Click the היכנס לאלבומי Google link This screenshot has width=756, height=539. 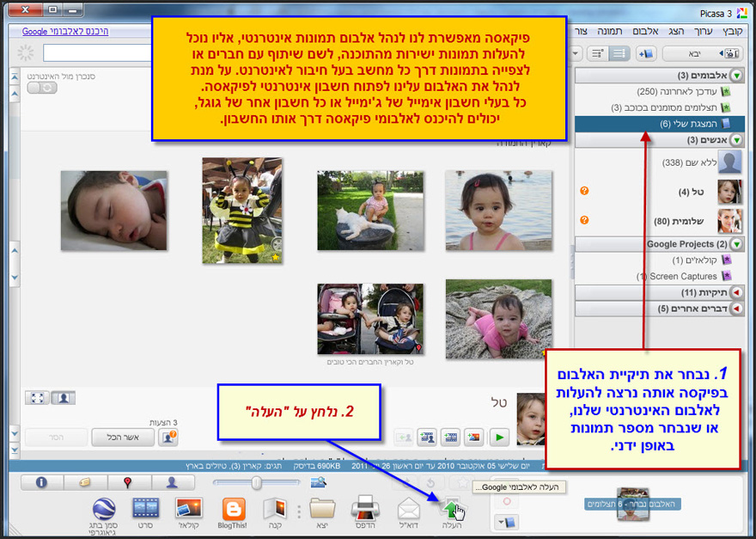click(65, 31)
